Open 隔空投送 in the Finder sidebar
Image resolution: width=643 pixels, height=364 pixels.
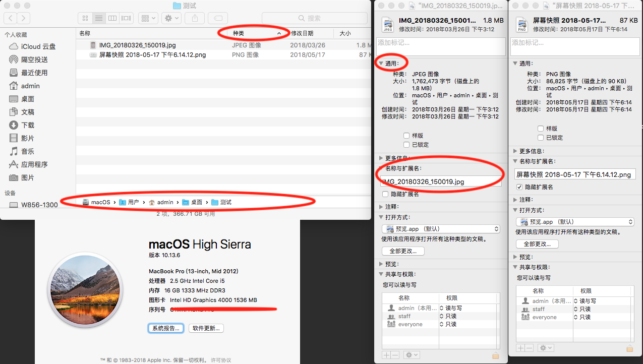pos(34,59)
